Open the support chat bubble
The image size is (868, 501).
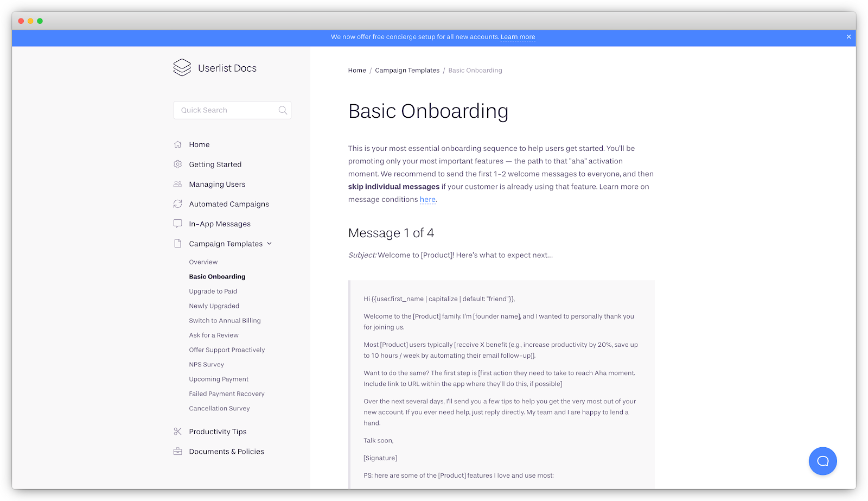coord(822,461)
